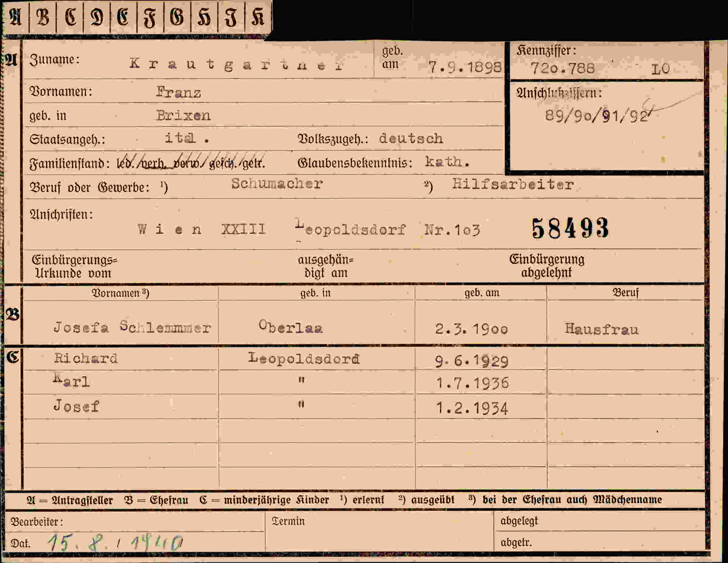Click the legend text "C = minderjährige Kinder"
Image resolution: width=728 pixels, height=563 pixels.
coord(264,500)
